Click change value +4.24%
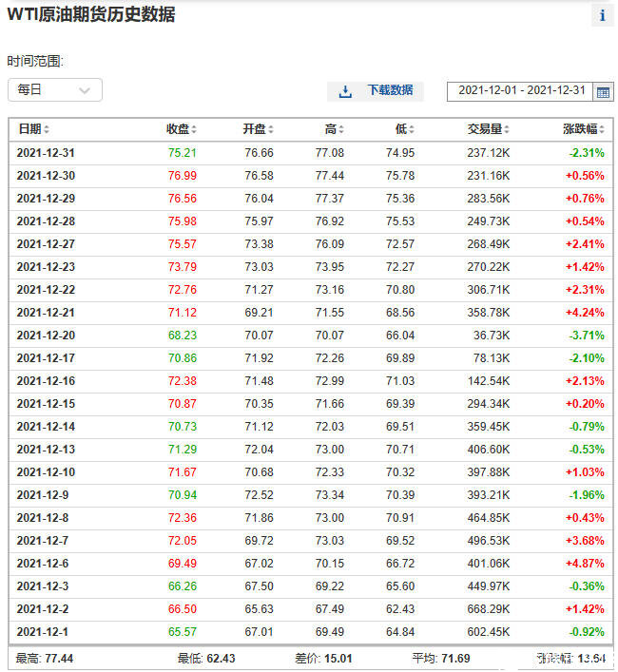This screenshot has width=618, height=672. pyautogui.click(x=585, y=313)
